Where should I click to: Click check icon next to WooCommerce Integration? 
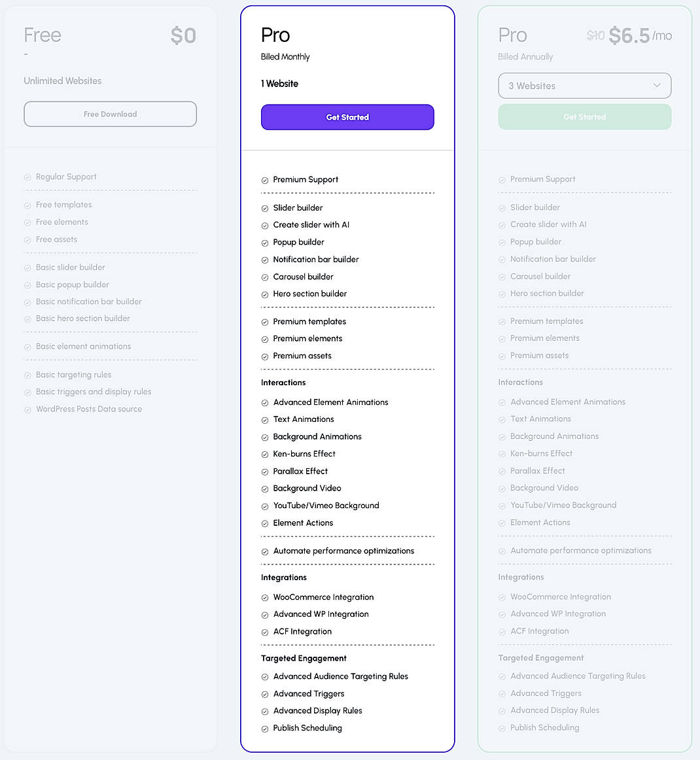[x=265, y=598]
